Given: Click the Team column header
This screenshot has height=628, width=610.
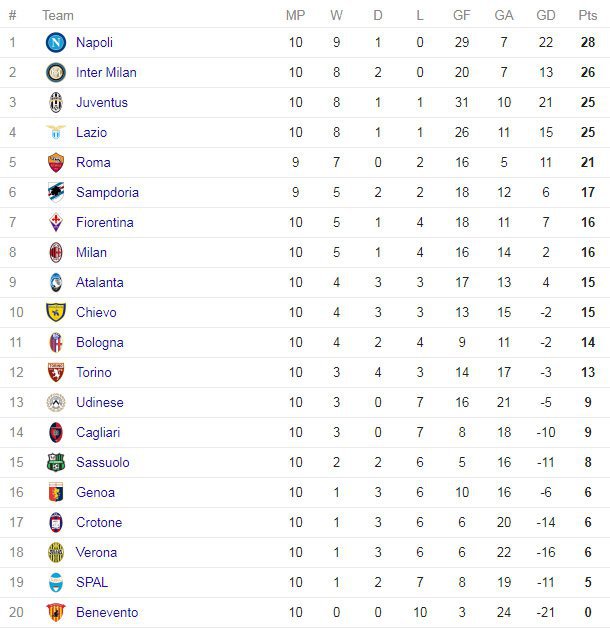Looking at the screenshot, I should (58, 15).
